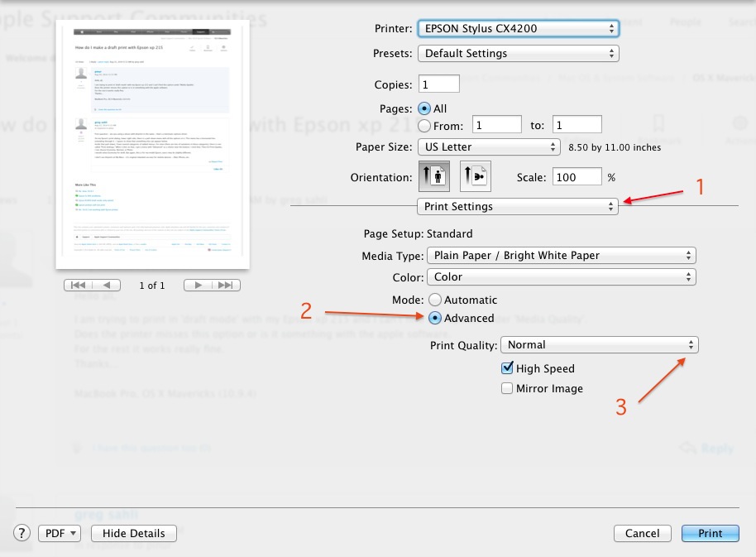
Task: Click the Copies field
Action: [438, 84]
